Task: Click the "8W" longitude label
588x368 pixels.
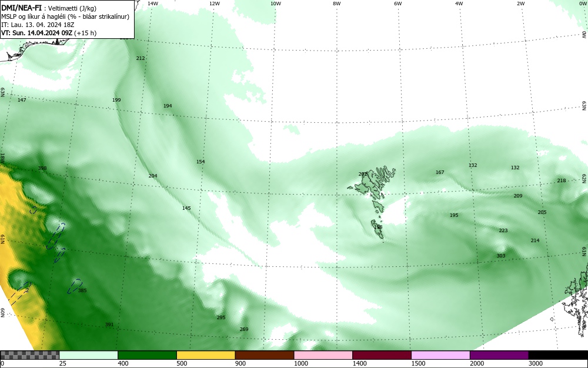Action: tap(337, 4)
